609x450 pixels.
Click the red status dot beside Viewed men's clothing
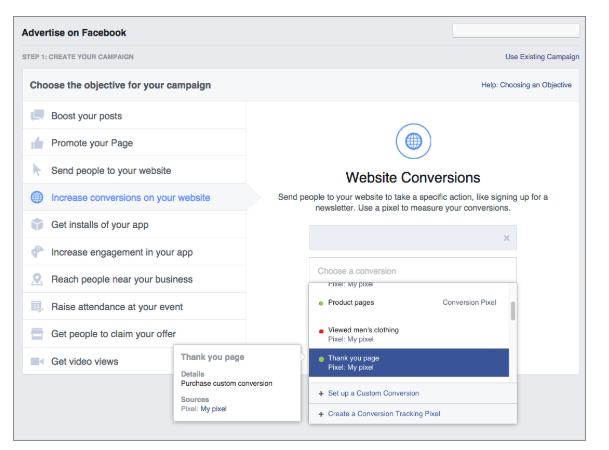[321, 331]
